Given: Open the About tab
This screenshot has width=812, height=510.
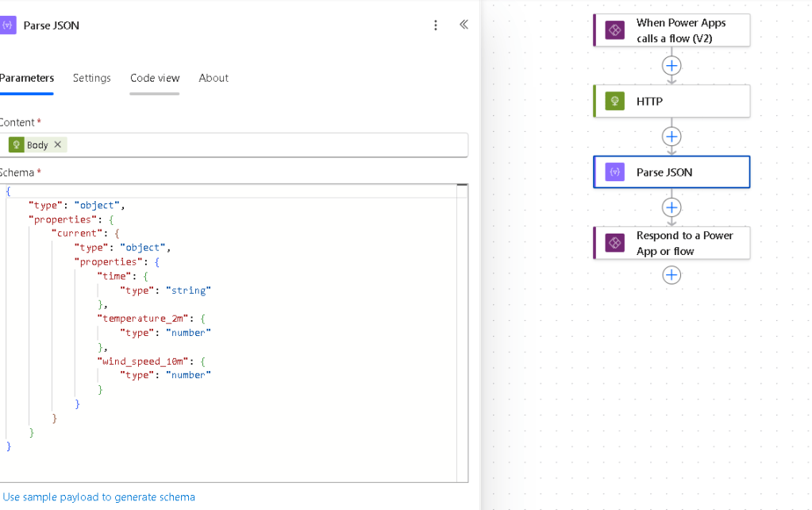Looking at the screenshot, I should [214, 78].
